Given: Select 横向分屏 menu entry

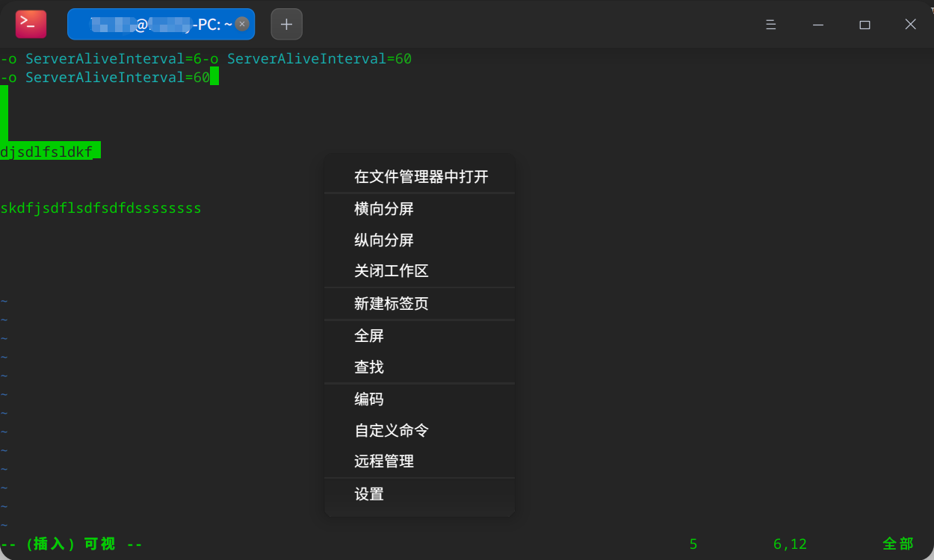Looking at the screenshot, I should [420, 209].
